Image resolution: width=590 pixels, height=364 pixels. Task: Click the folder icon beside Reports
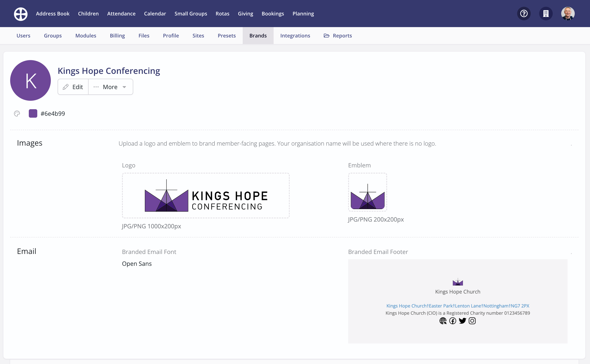[x=326, y=36]
